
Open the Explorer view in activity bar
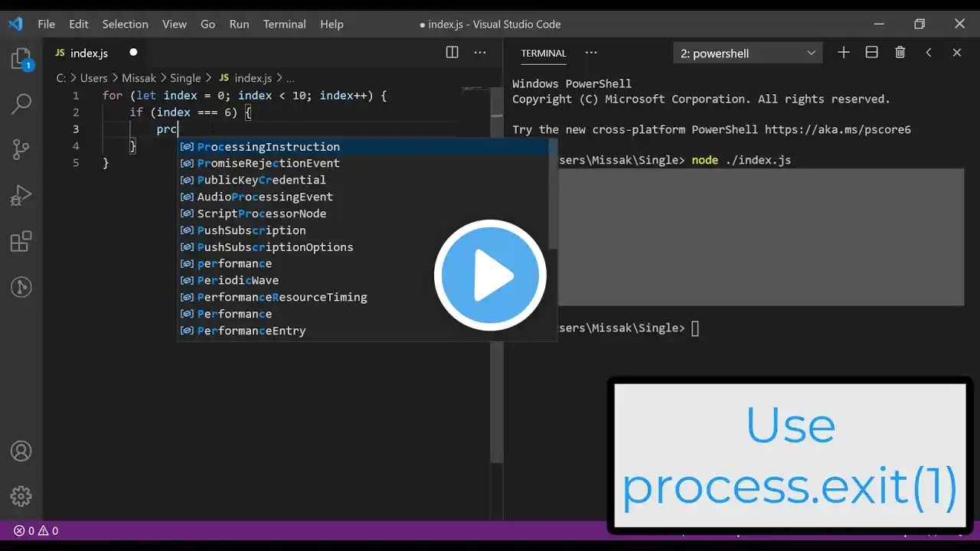point(21,59)
